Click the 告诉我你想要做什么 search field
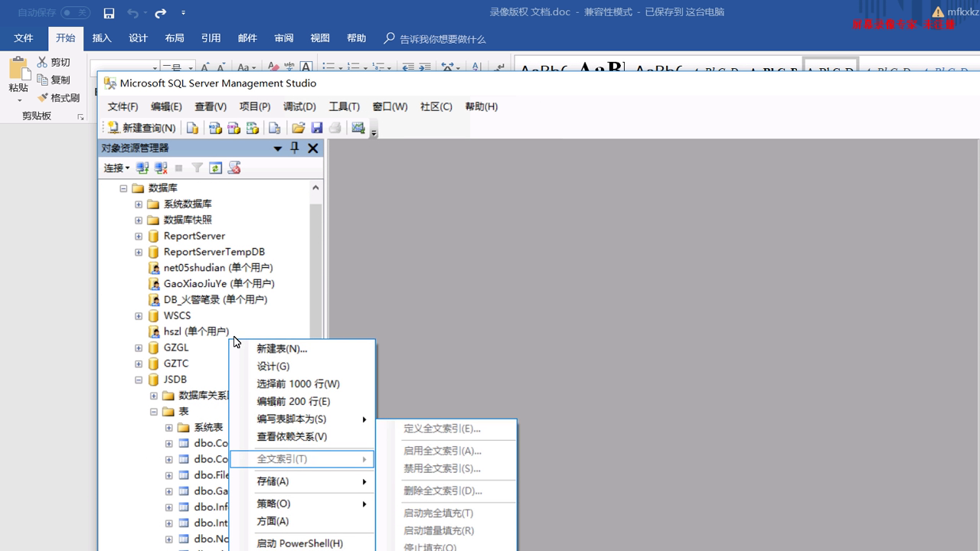The width and height of the screenshot is (980, 551). (442, 39)
